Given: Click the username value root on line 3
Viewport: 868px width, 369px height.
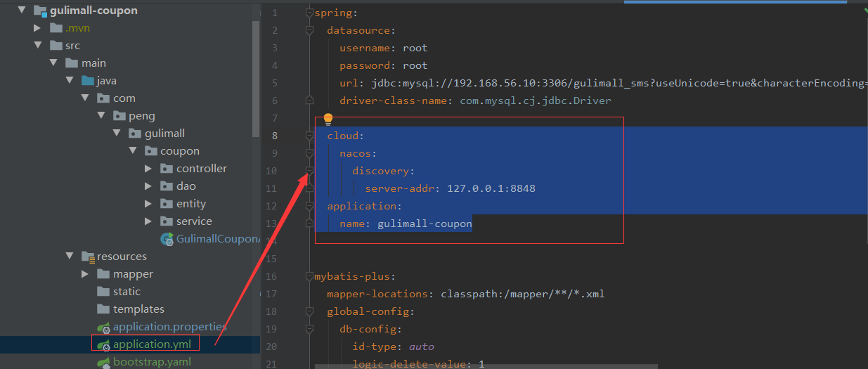Looking at the screenshot, I should pos(415,48).
